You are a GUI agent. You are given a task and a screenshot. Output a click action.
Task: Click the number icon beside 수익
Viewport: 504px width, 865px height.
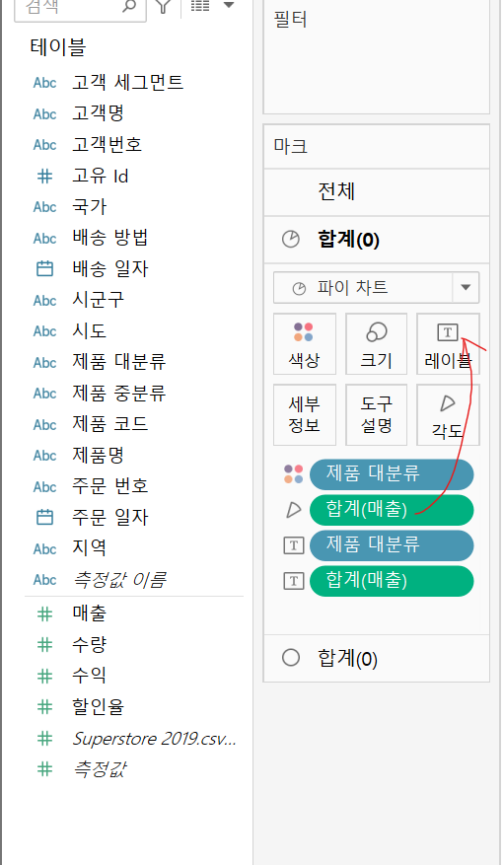[44, 676]
